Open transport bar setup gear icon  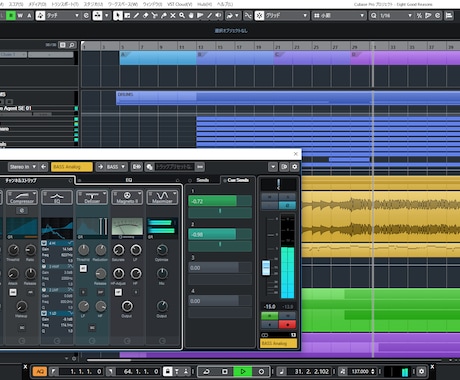[421, 371]
